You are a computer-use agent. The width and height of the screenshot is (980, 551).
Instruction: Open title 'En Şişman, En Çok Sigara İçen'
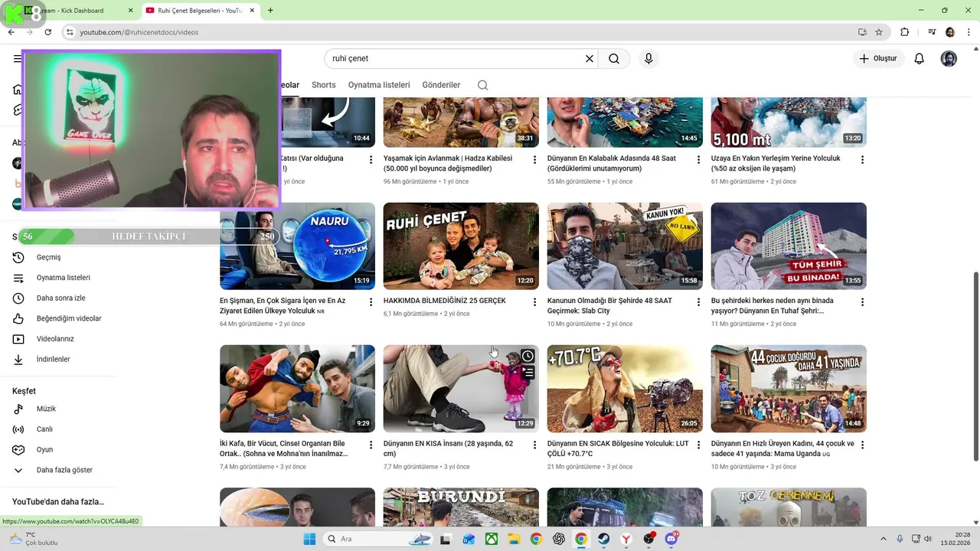[283, 305]
